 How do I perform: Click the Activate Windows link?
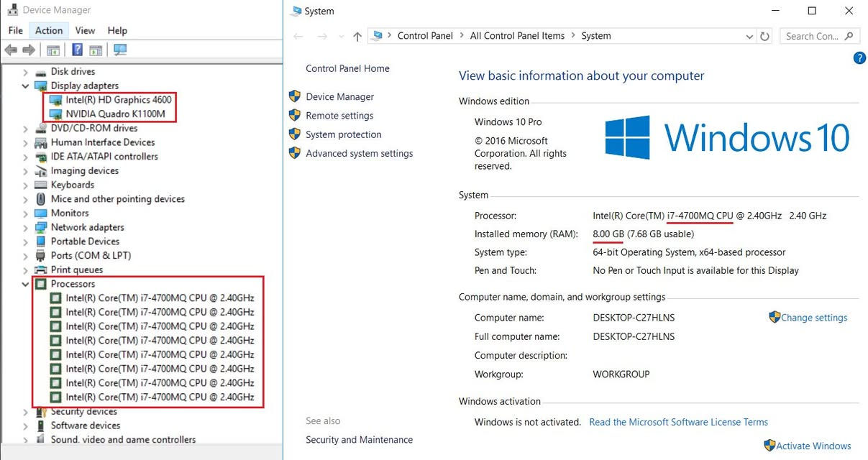click(813, 446)
